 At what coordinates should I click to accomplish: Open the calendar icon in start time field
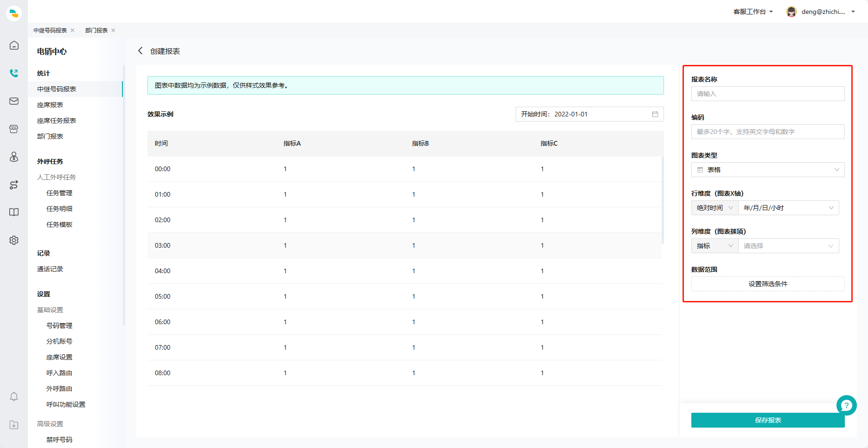[655, 114]
